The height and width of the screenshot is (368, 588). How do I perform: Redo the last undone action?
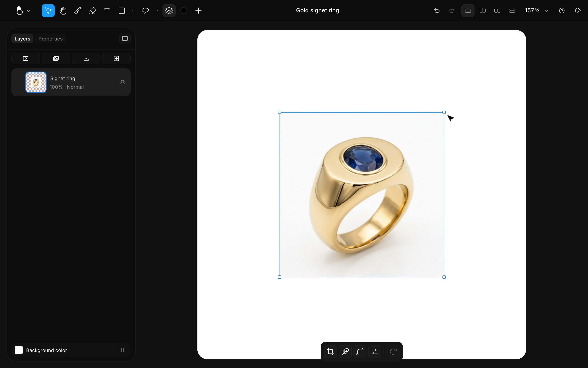pos(452,11)
